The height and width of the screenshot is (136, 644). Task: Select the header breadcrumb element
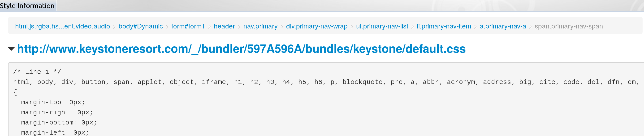(224, 26)
